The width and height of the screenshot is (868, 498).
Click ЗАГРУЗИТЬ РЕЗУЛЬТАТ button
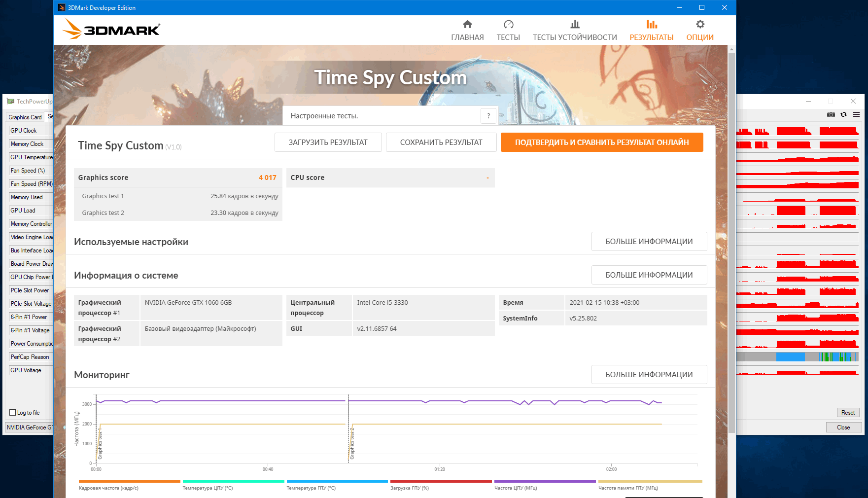(x=328, y=142)
